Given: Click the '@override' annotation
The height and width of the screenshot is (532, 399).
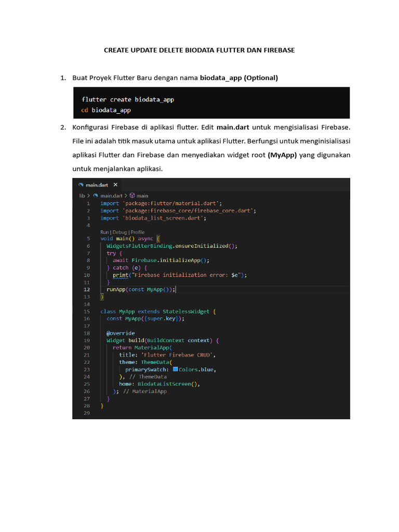Looking at the screenshot, I should tap(121, 333).
